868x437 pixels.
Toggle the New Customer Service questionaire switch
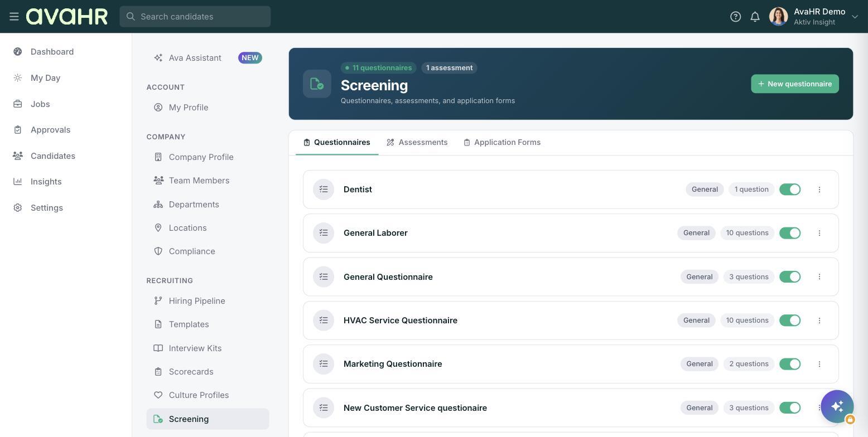pyautogui.click(x=790, y=408)
